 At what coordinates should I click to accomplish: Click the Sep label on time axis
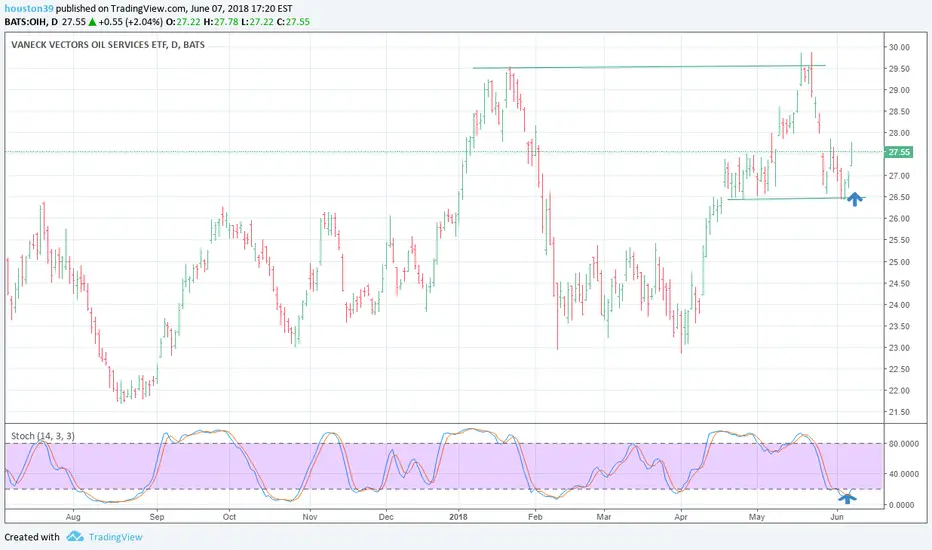click(x=157, y=517)
